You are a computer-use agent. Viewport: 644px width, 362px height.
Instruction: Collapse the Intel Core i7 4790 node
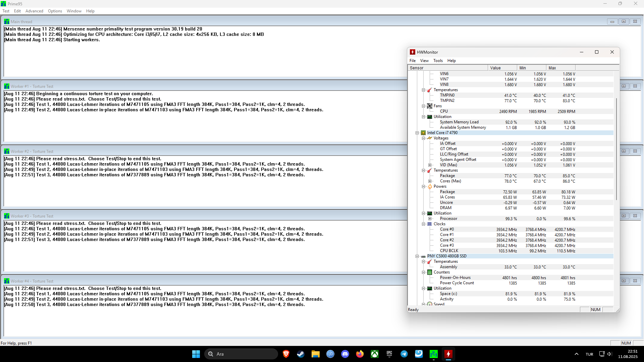tap(417, 133)
